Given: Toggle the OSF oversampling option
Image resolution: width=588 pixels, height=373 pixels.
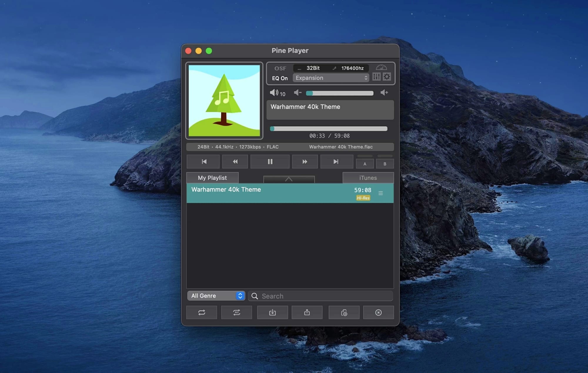Looking at the screenshot, I should pyautogui.click(x=280, y=68).
